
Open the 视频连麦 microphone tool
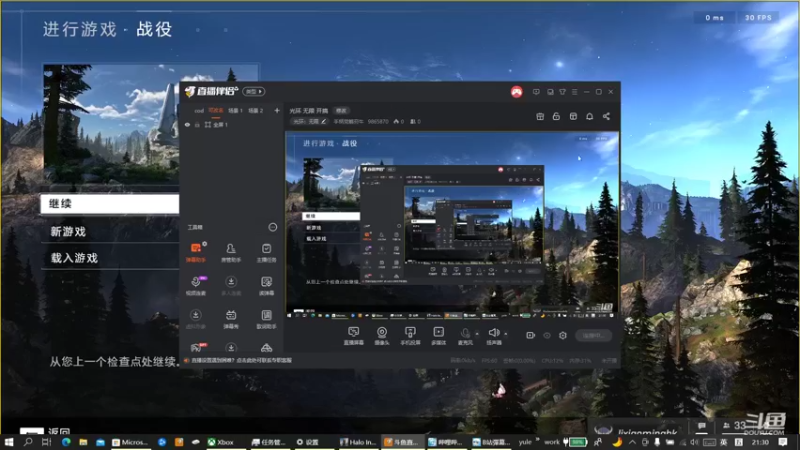pos(196,285)
